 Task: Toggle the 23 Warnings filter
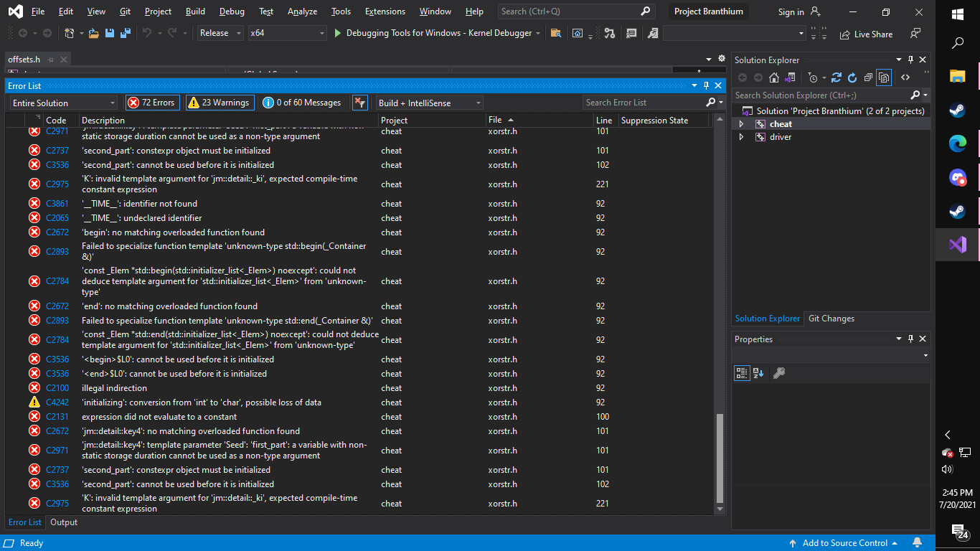coord(219,103)
